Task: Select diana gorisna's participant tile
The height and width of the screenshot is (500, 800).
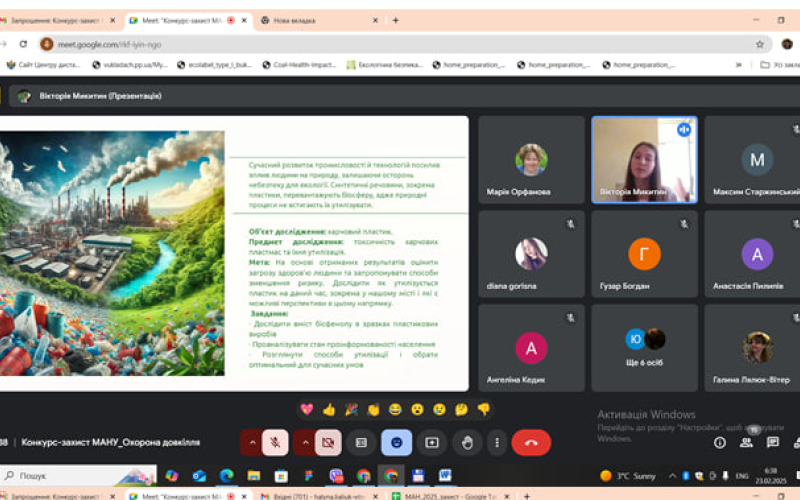Action: (531, 254)
